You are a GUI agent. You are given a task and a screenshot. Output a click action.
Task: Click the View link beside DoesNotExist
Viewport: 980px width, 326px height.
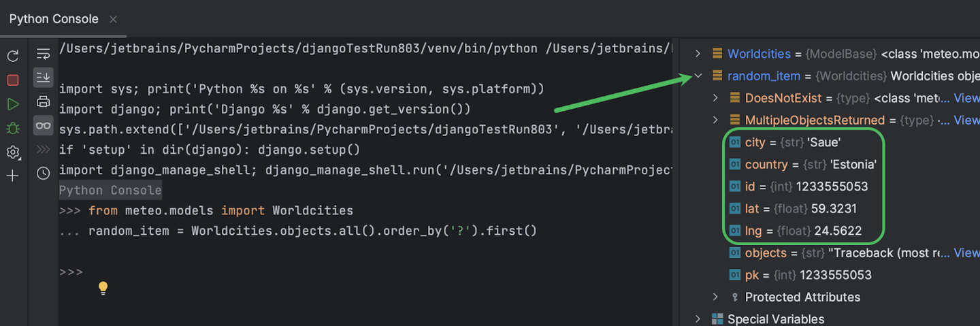click(x=966, y=98)
